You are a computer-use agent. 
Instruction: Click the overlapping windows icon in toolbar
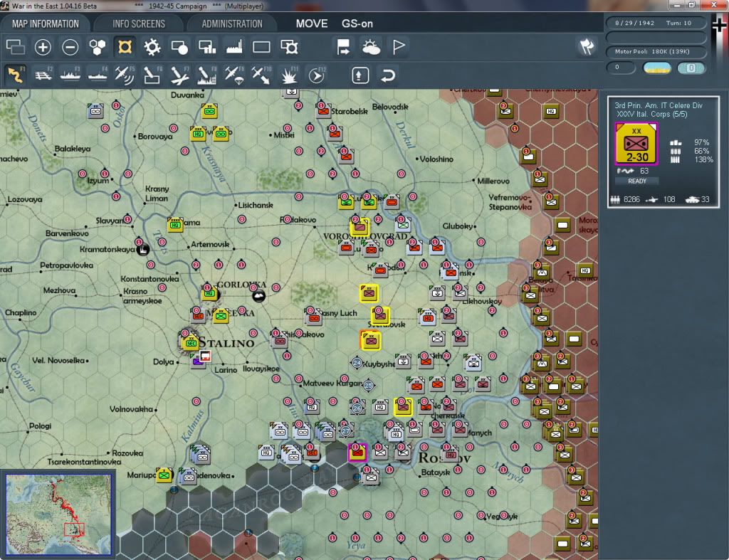coord(16,47)
